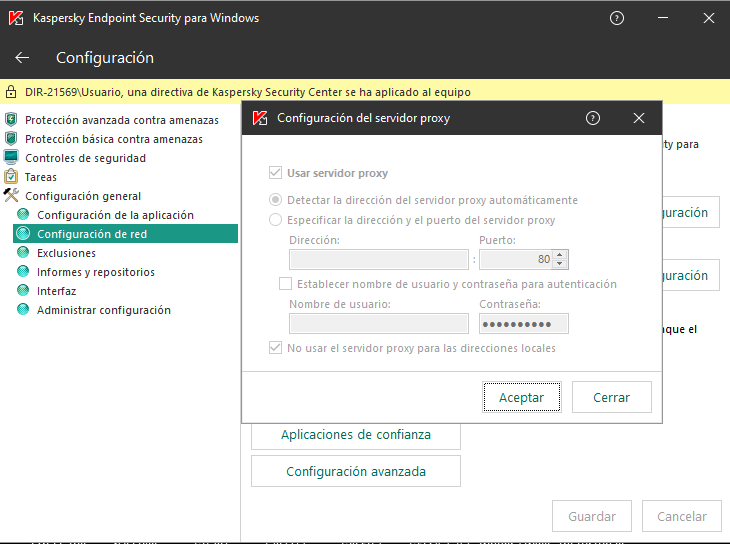The width and height of the screenshot is (730, 544).
Task: Increase the Puerto value with up arrow
Action: pos(560,254)
